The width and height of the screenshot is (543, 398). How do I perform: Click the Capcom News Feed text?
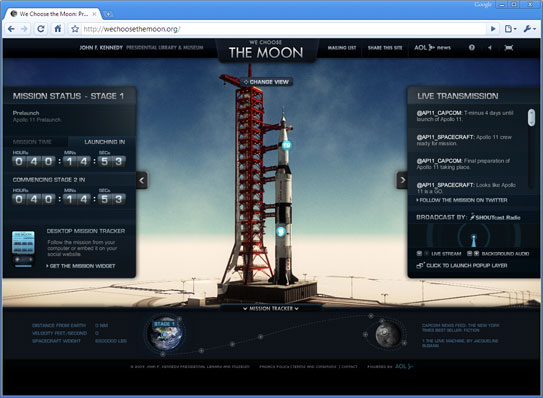pos(460,328)
